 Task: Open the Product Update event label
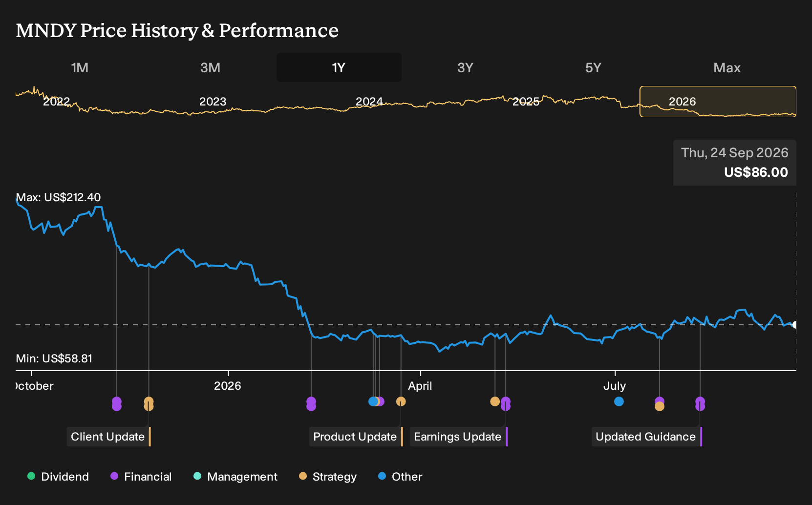[356, 437]
